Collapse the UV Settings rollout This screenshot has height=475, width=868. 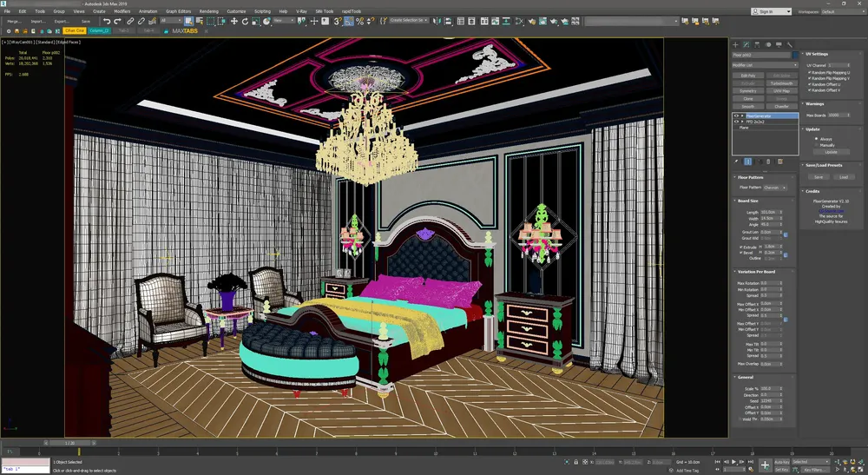[x=818, y=54]
